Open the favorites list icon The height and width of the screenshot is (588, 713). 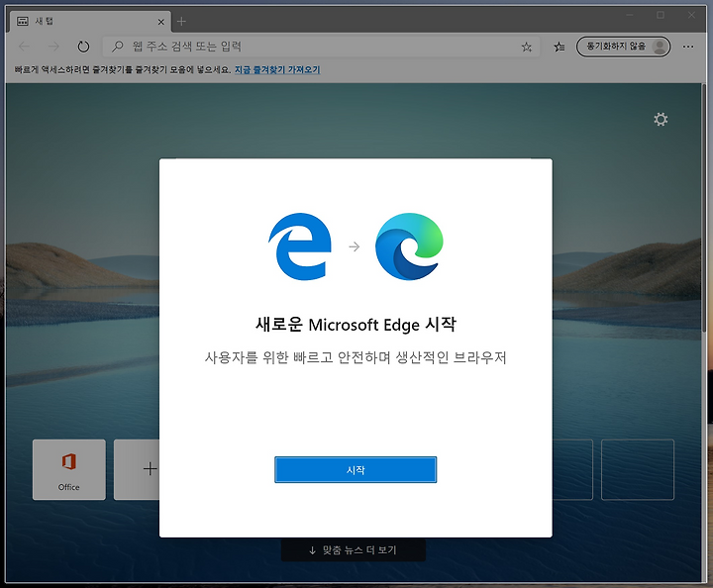pyautogui.click(x=559, y=47)
